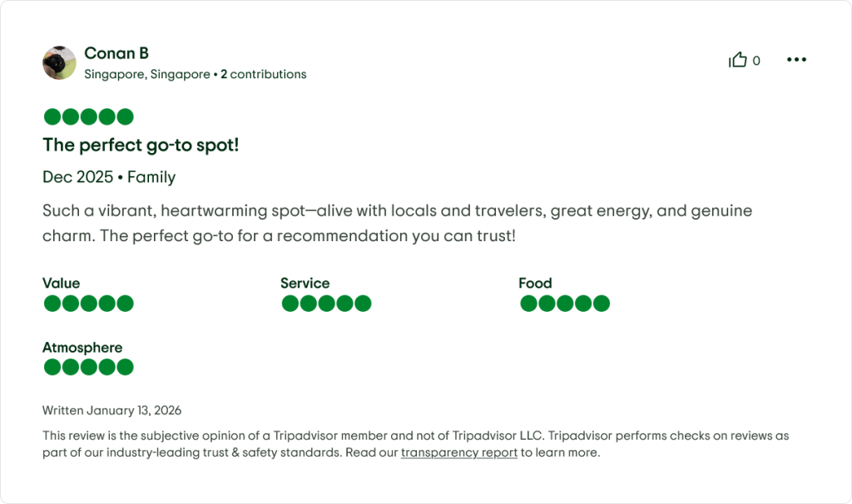Screen dimensions: 852x504
Task: Open the three-dot more options menu
Action: [x=796, y=60]
